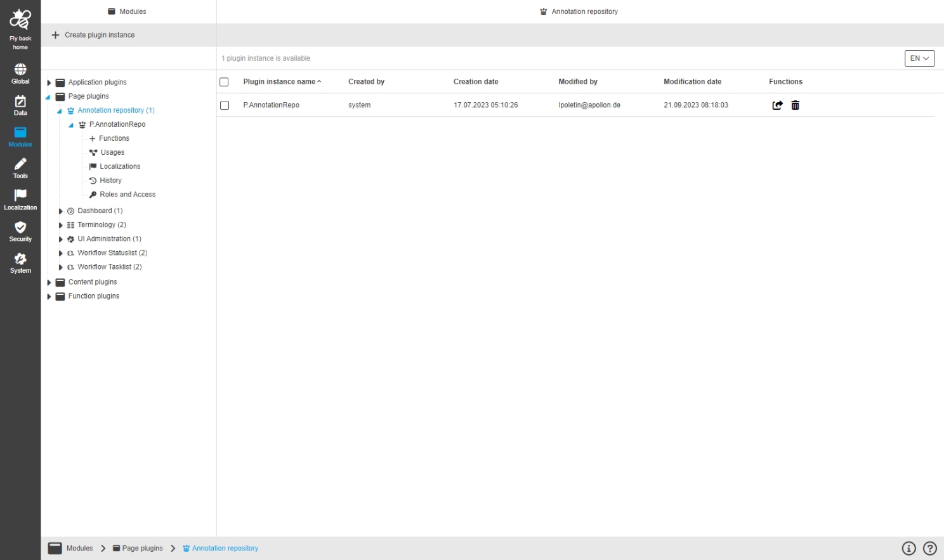Click the lpoletin@apollon.de cell
This screenshot has width=944, height=560.
[589, 105]
